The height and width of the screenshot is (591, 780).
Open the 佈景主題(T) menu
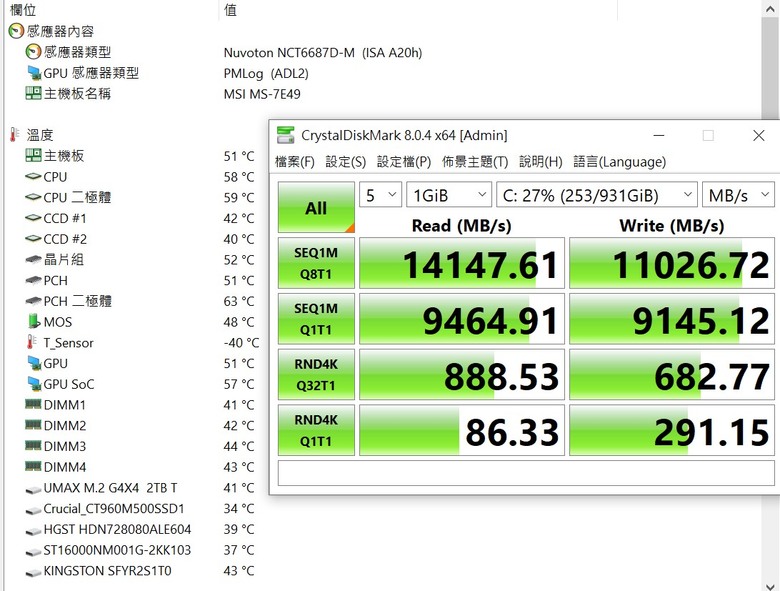tap(475, 162)
